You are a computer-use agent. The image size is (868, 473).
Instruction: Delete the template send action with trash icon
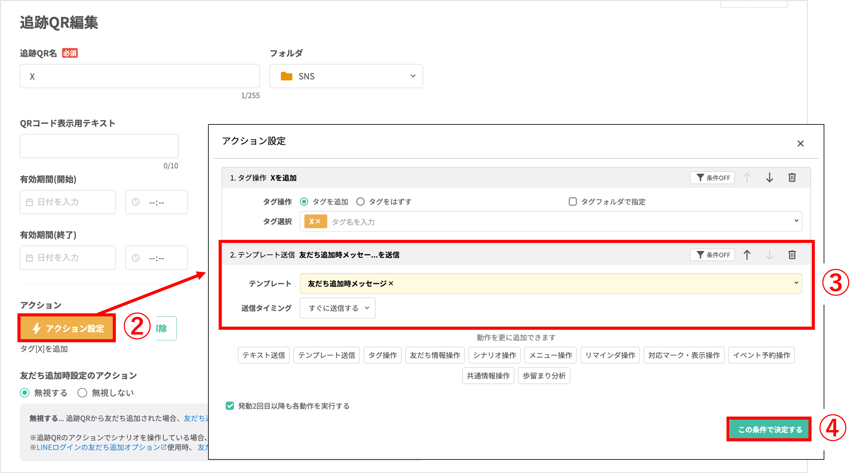tap(792, 255)
